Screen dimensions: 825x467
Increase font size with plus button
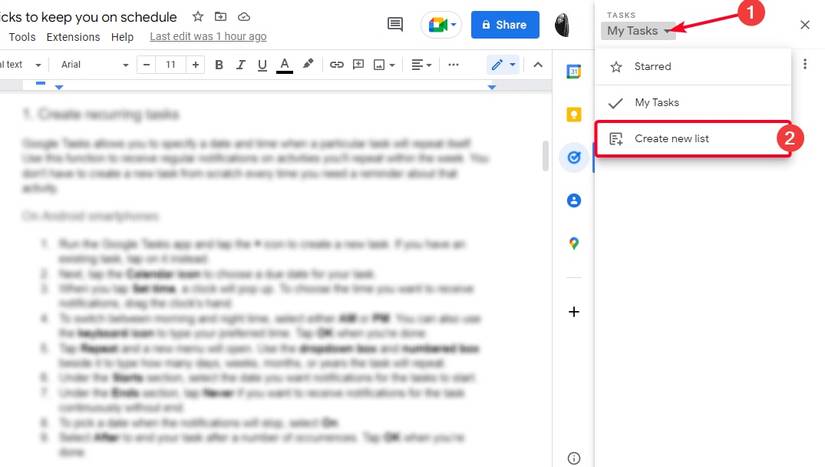(x=195, y=65)
